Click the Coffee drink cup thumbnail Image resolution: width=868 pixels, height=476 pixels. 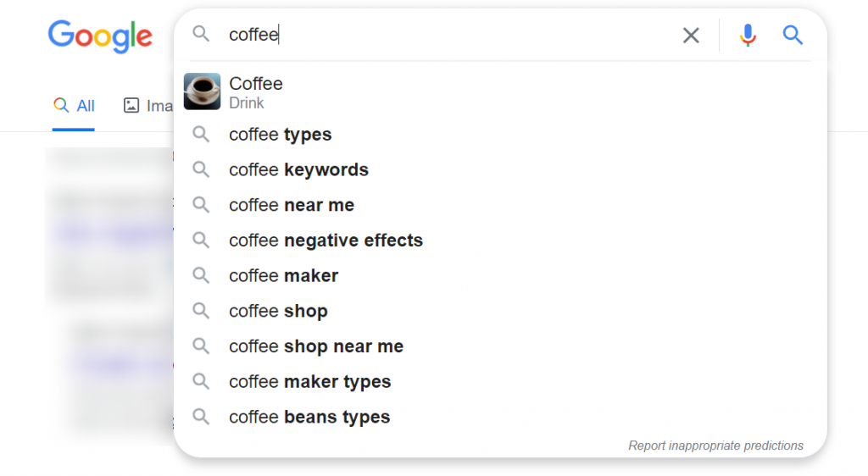pyautogui.click(x=202, y=91)
